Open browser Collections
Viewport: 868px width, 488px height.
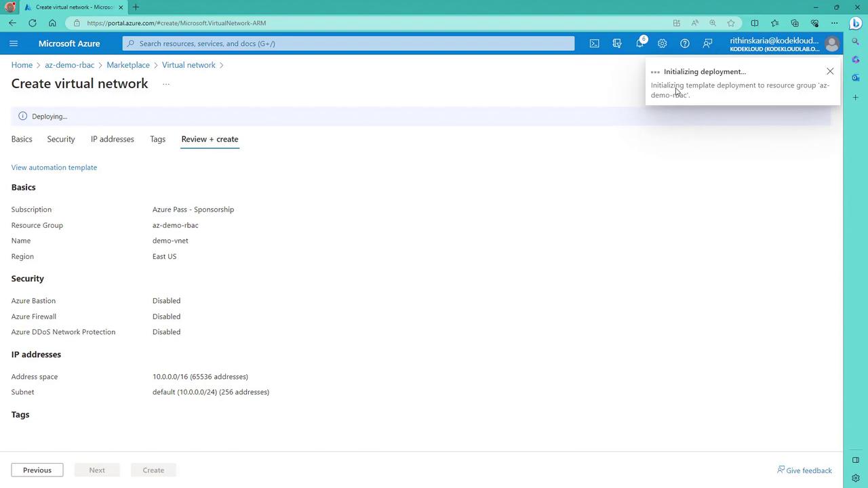point(795,23)
